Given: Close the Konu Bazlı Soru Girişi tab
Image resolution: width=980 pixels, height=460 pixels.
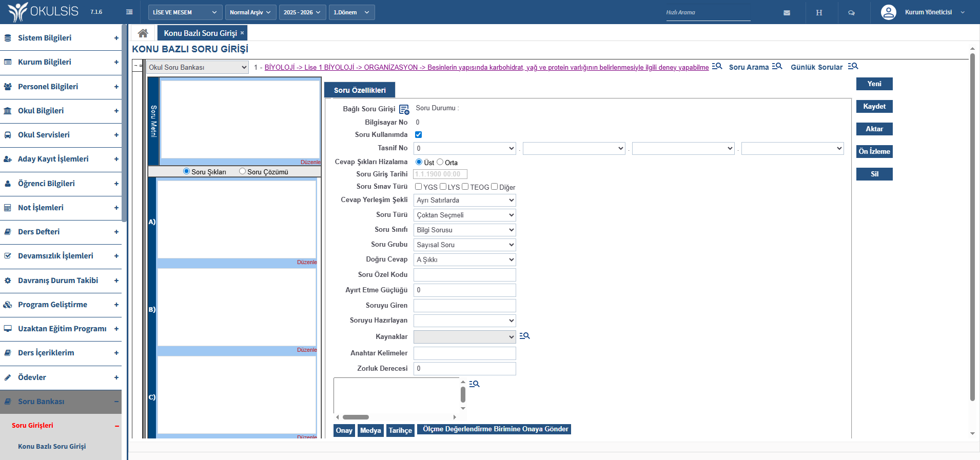Looking at the screenshot, I should [242, 33].
